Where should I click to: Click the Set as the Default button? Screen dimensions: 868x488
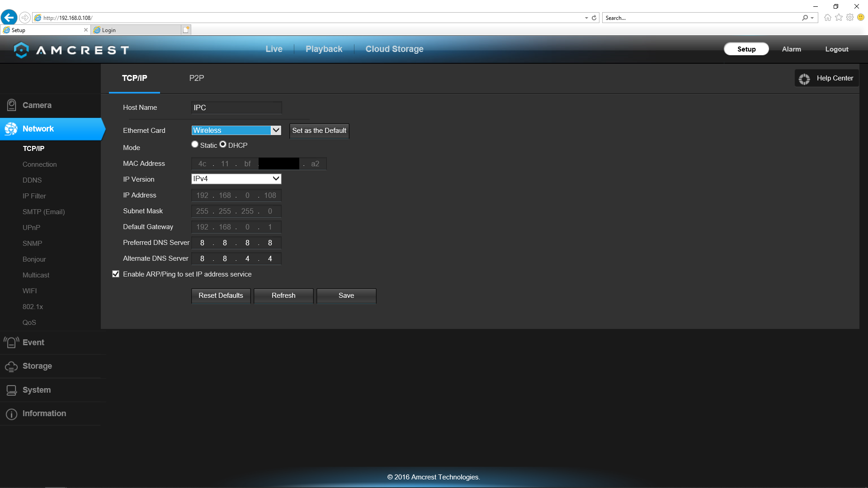click(319, 131)
